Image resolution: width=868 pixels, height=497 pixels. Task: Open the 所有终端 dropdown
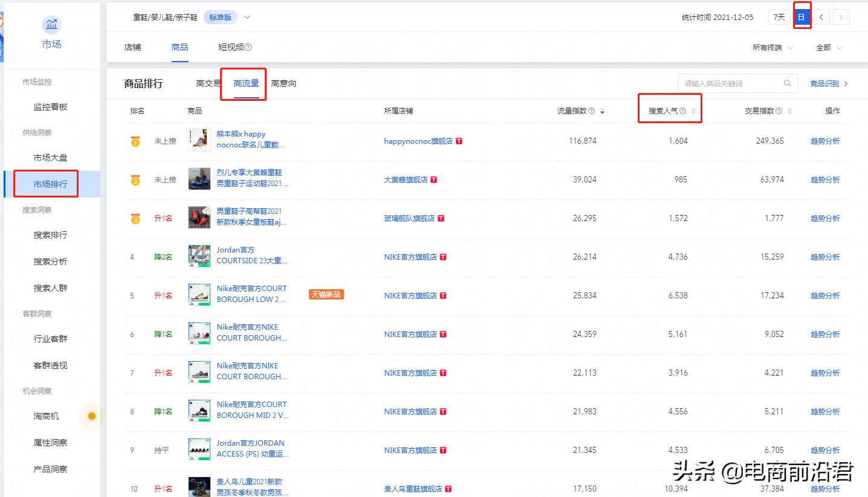tap(773, 47)
